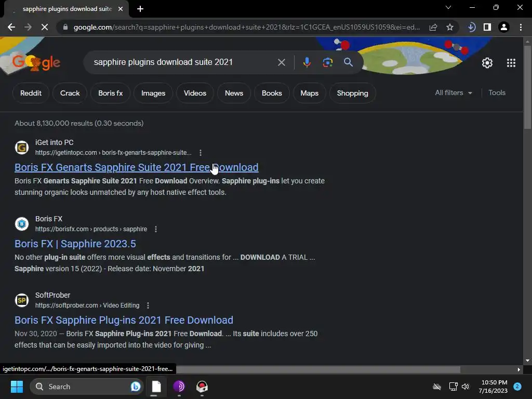
Task: Switch to News results
Action: [x=234, y=93]
